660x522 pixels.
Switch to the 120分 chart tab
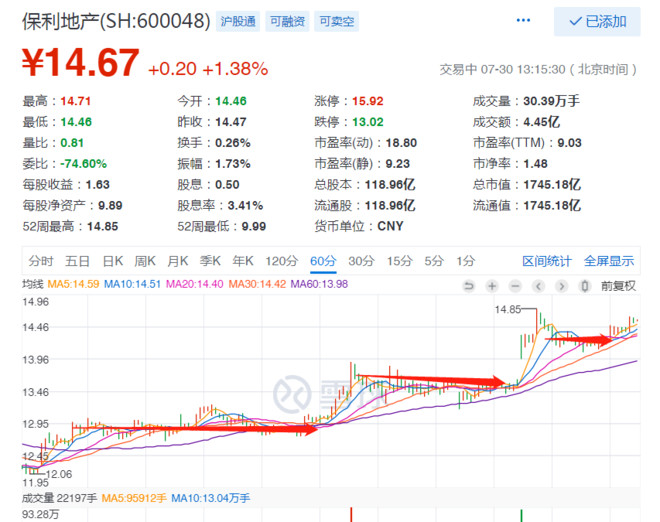[x=282, y=261]
